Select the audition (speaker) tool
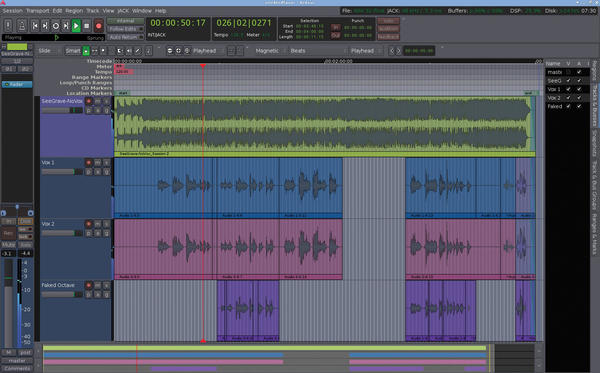 (x=129, y=51)
